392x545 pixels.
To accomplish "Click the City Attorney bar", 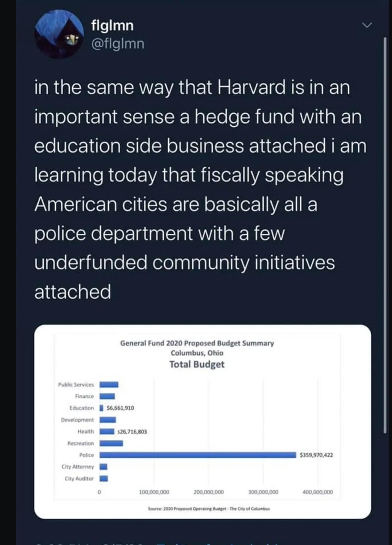I will 103,467.
